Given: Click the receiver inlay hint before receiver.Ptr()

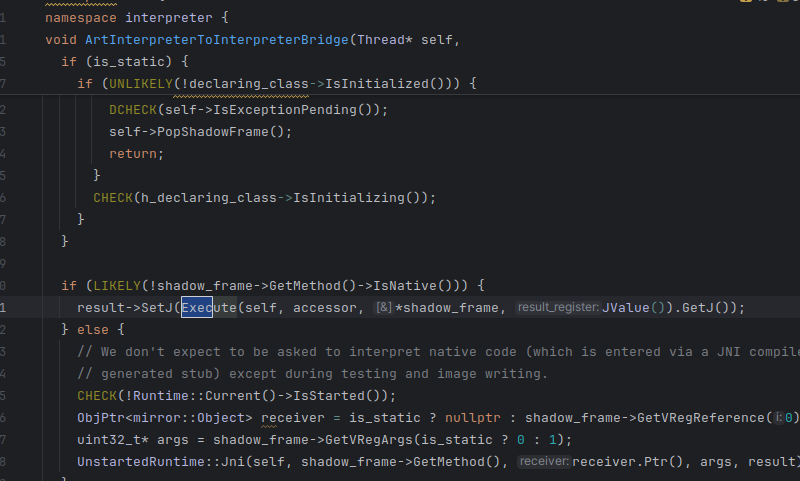Looking at the screenshot, I should [x=543, y=461].
